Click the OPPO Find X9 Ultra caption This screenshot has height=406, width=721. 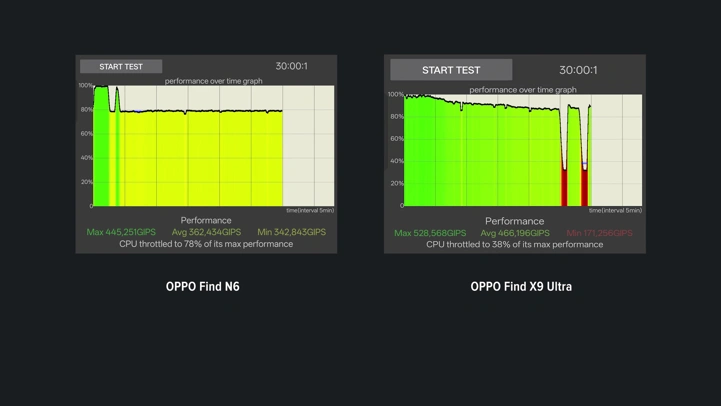(x=521, y=286)
